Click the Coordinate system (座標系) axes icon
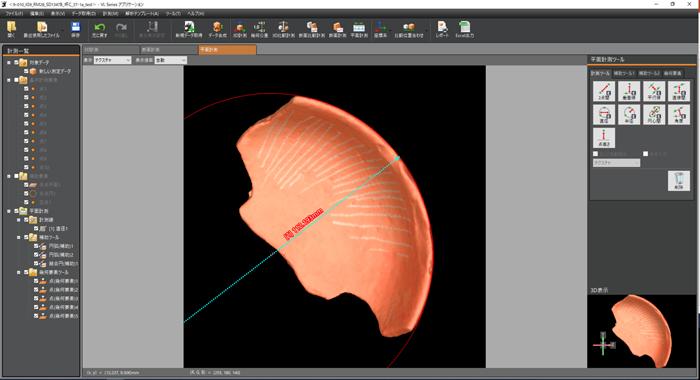 (x=380, y=29)
